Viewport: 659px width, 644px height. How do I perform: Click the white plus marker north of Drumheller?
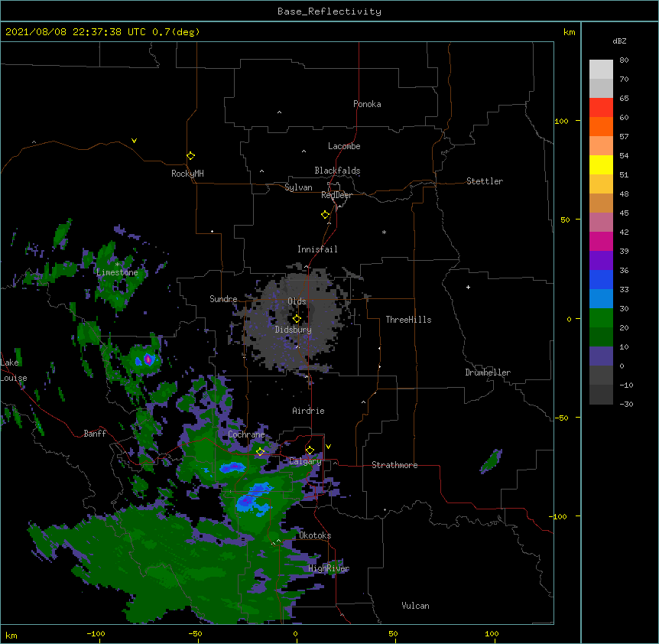tap(468, 287)
